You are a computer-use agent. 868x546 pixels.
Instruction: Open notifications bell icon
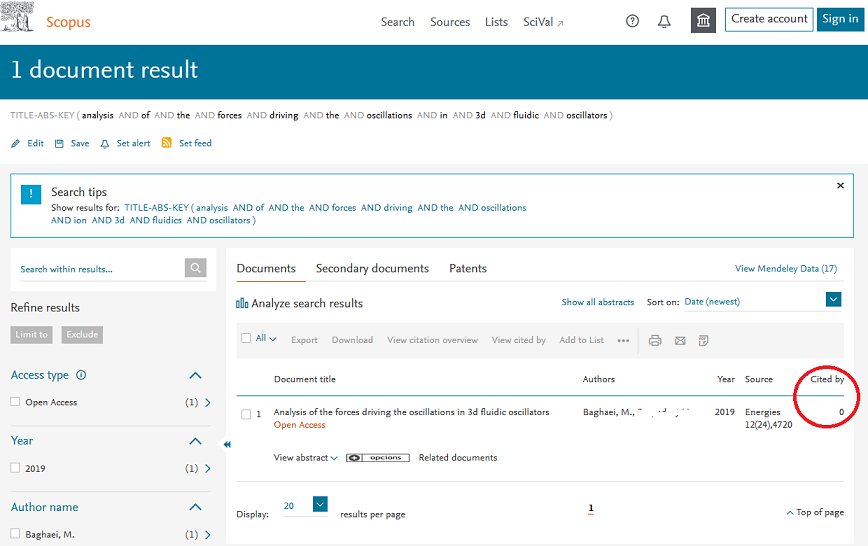[664, 21]
